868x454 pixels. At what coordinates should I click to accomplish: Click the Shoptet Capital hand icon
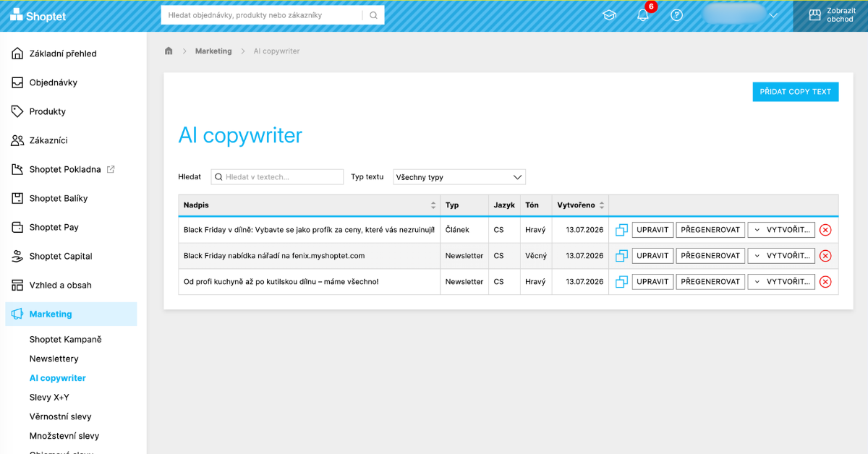click(x=17, y=256)
